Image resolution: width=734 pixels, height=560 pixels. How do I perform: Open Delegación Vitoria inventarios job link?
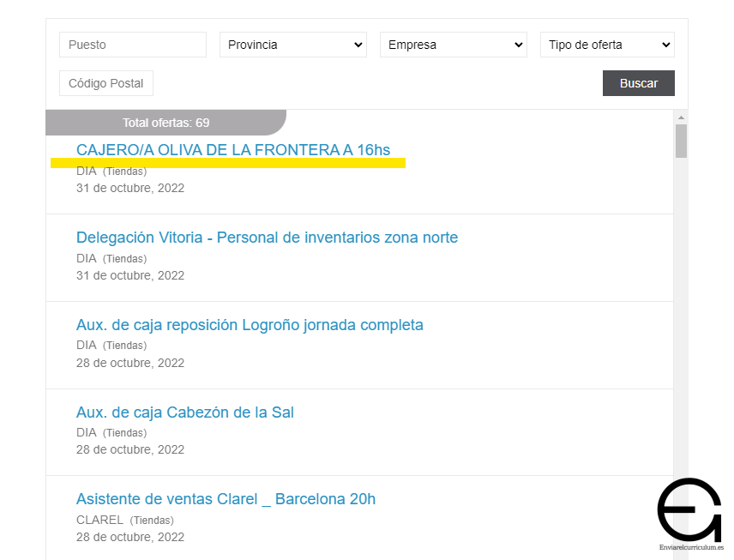tap(267, 238)
